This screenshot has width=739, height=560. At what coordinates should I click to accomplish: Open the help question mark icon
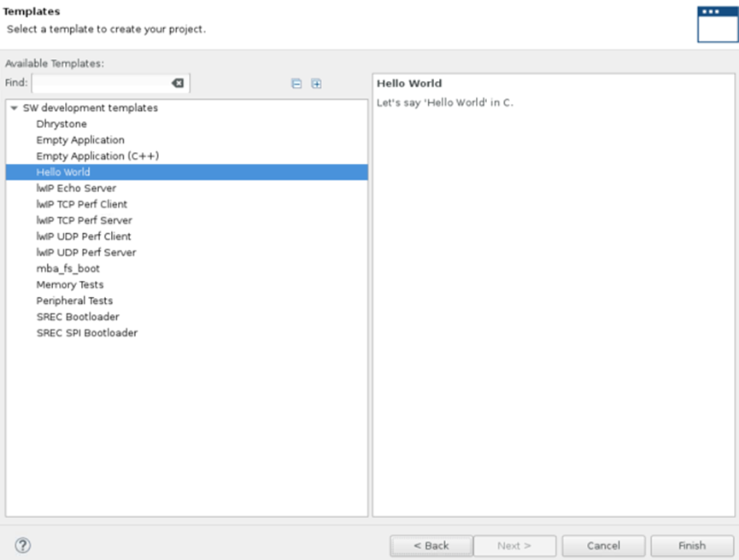[x=22, y=545]
